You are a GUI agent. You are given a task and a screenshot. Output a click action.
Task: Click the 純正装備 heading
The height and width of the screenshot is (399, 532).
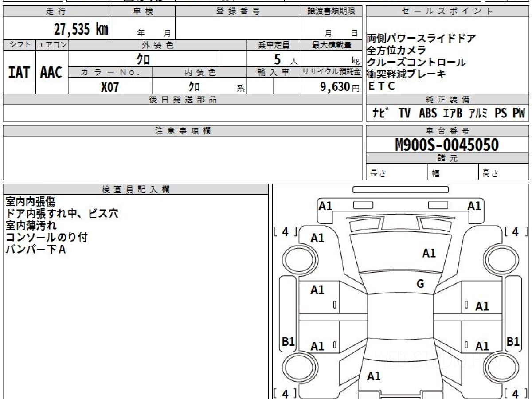pos(448,100)
